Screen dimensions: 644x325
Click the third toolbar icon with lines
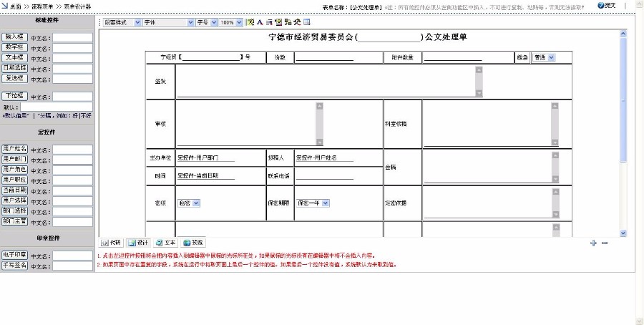pos(269,22)
